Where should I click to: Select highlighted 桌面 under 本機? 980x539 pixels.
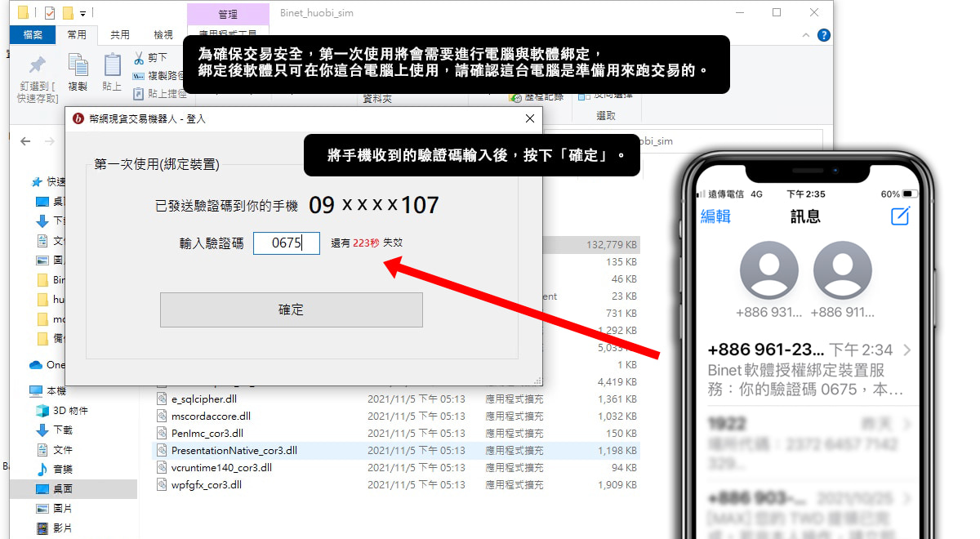(x=73, y=488)
